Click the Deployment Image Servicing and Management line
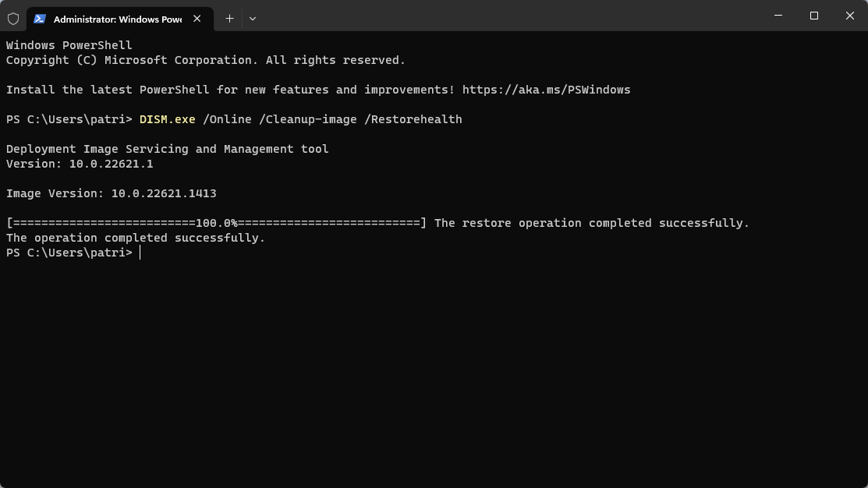868x488 pixels. click(x=167, y=149)
